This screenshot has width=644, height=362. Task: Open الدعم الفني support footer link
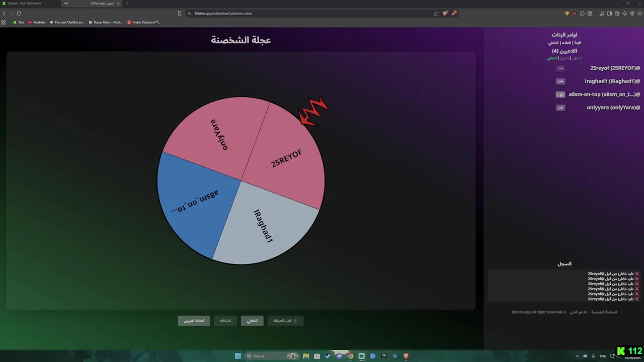coord(579,312)
